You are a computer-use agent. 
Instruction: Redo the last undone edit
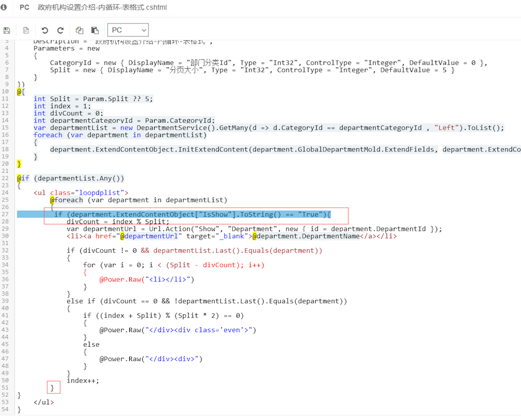[60, 30]
